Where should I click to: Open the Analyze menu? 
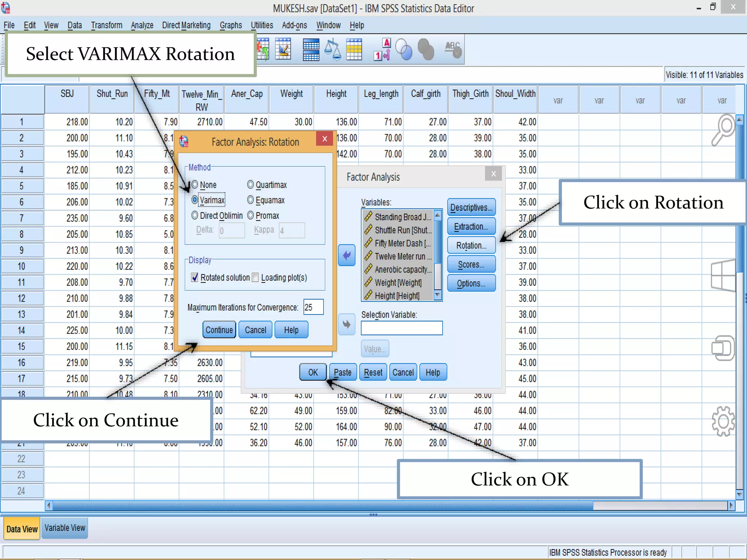(x=142, y=25)
